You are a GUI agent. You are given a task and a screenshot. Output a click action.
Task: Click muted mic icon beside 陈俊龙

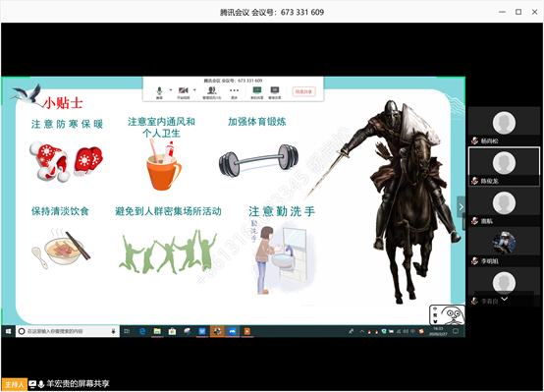[x=474, y=181]
